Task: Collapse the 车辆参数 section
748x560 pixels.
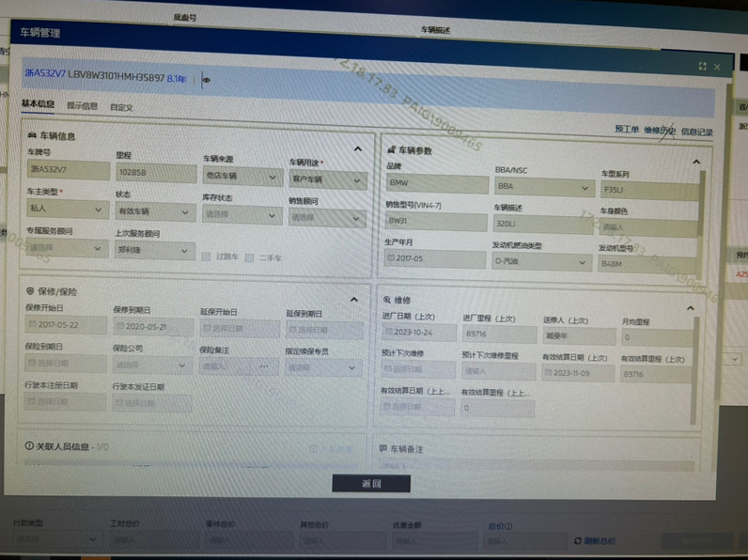Action: click(696, 162)
